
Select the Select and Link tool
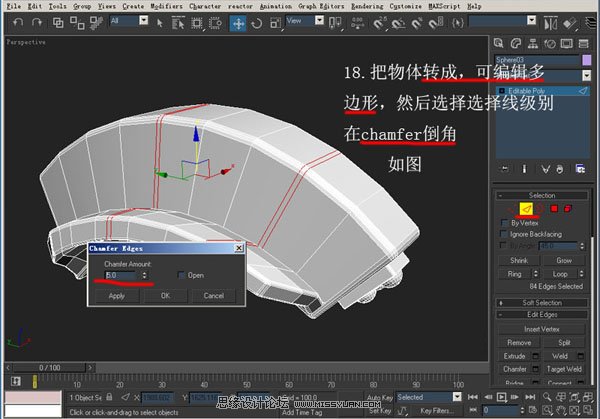58,23
